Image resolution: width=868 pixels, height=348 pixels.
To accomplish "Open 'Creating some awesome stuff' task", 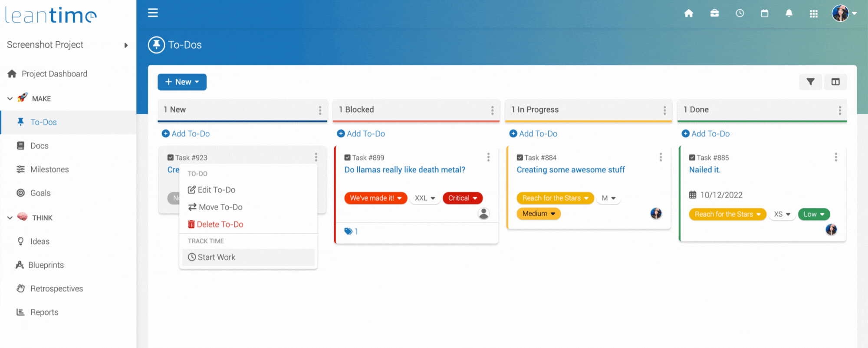I will click(571, 169).
